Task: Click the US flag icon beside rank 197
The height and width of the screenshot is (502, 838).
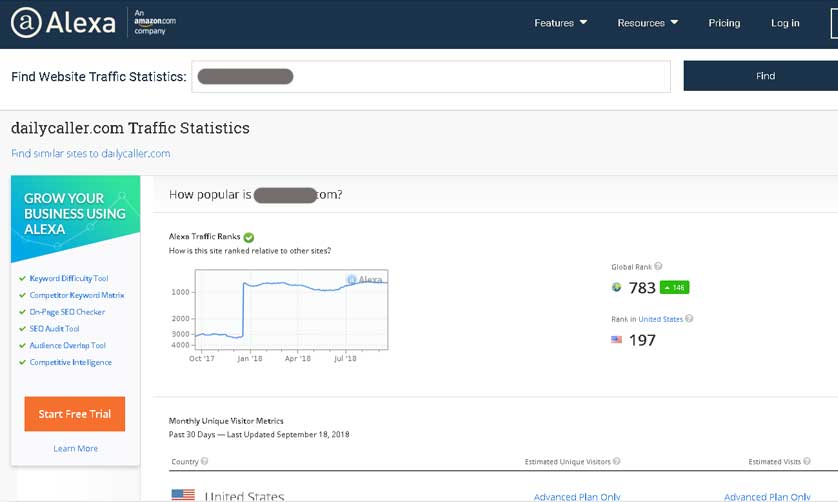Action: (x=616, y=340)
